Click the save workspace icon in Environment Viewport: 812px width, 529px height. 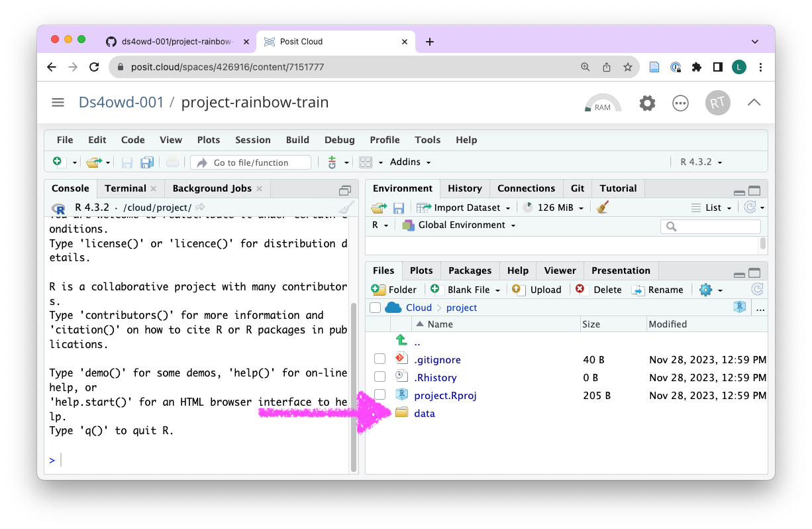398,208
